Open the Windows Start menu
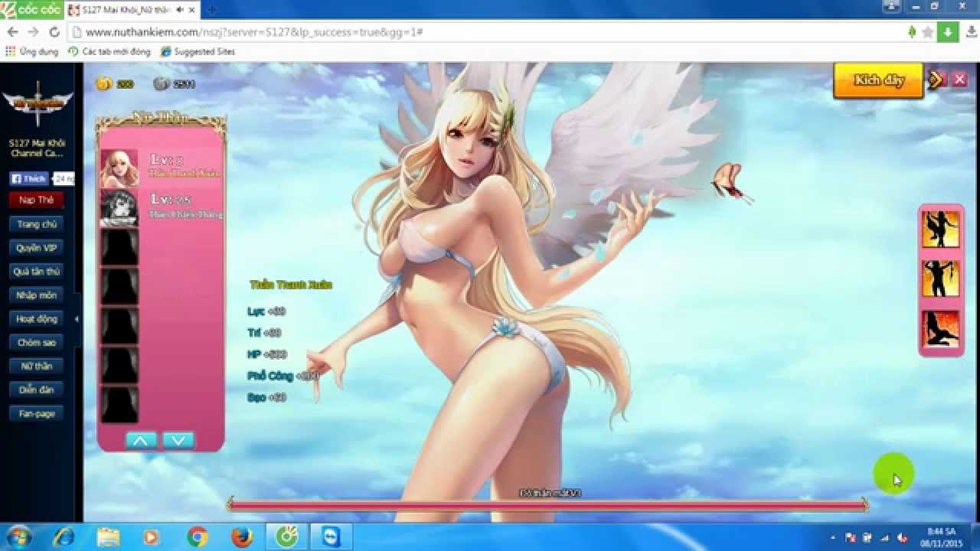Image resolution: width=980 pixels, height=551 pixels. [18, 536]
